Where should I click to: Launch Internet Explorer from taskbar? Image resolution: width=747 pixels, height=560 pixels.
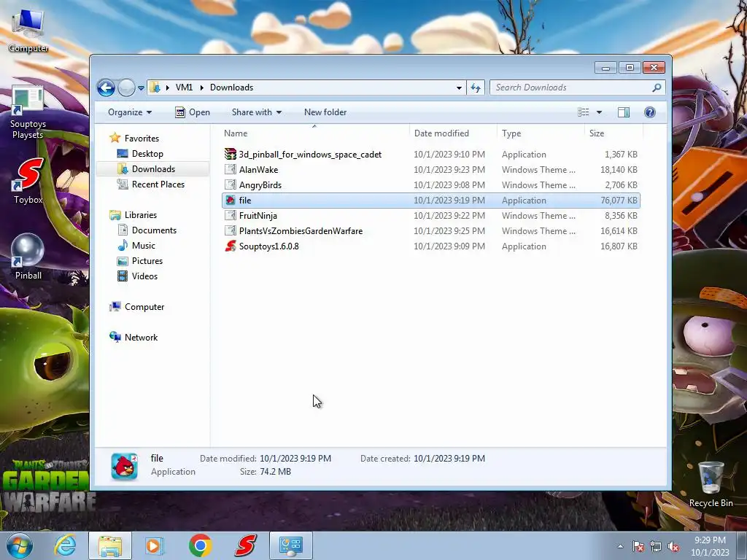point(65,545)
